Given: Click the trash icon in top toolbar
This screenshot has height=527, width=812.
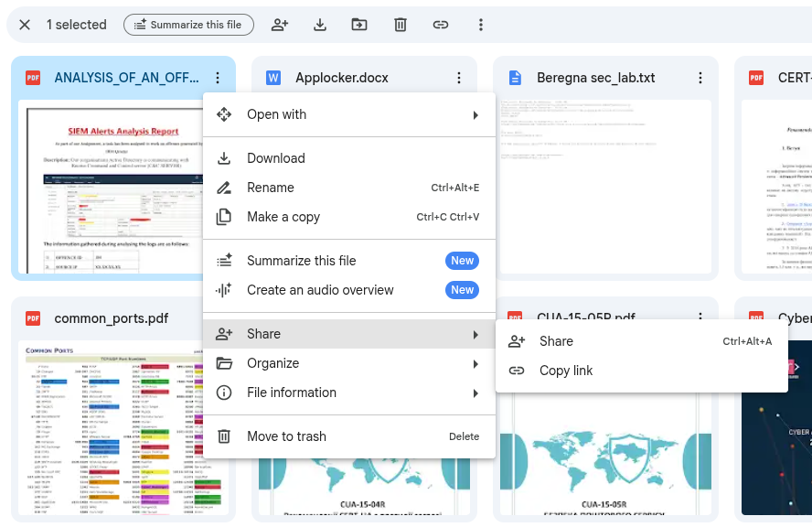Looking at the screenshot, I should pos(401,25).
